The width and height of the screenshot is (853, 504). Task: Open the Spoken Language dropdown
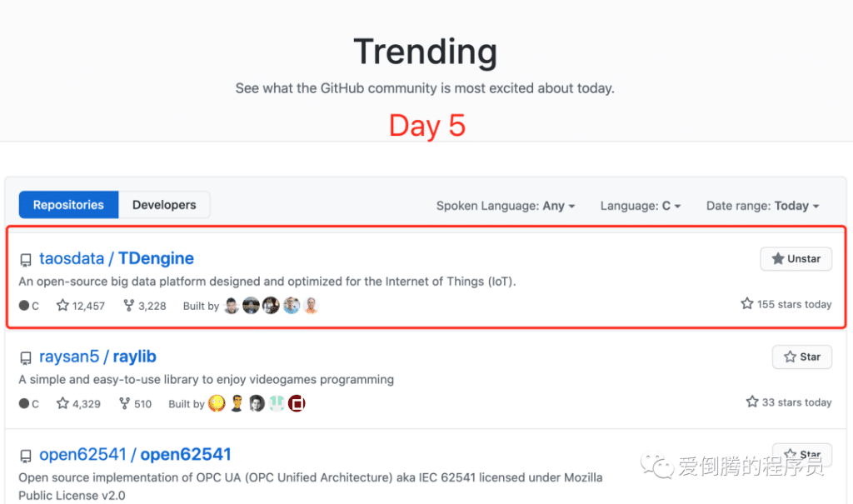[x=506, y=206]
